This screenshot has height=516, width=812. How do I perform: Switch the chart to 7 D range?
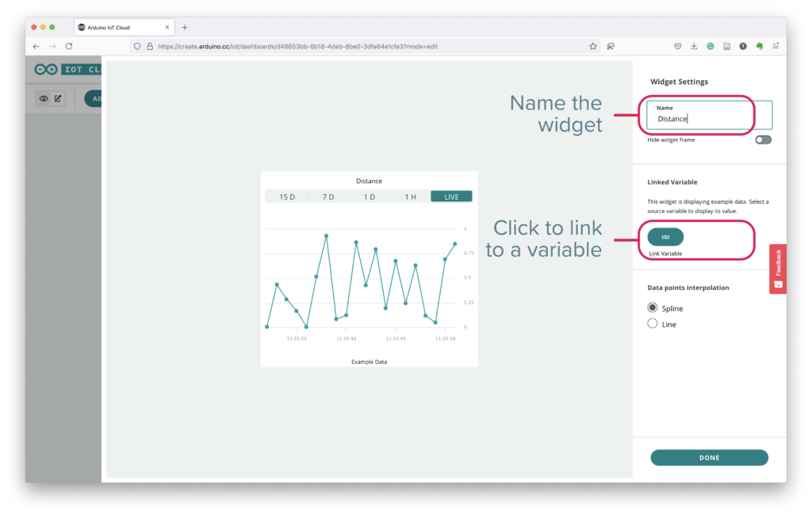click(x=328, y=197)
